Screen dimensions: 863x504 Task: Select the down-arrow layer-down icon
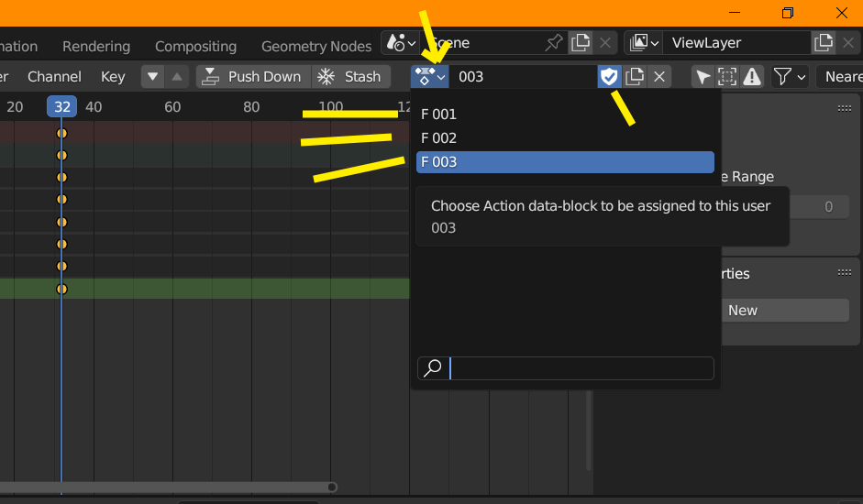[153, 77]
